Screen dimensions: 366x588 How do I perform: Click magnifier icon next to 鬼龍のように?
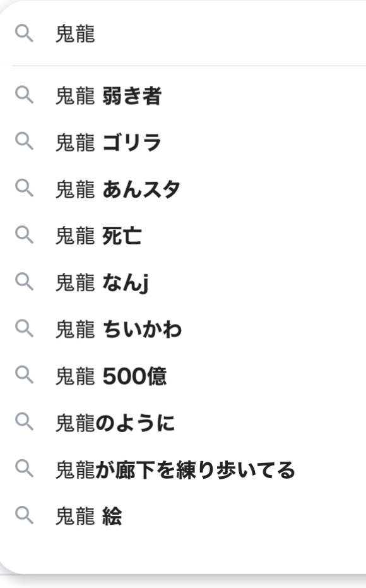[x=24, y=422]
